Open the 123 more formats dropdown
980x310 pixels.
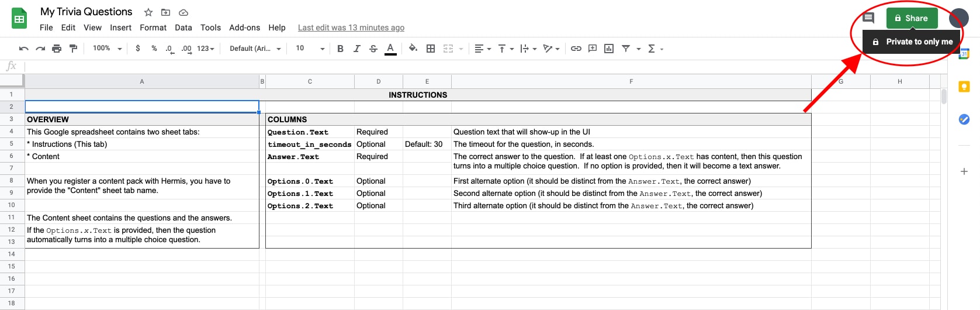[206, 49]
